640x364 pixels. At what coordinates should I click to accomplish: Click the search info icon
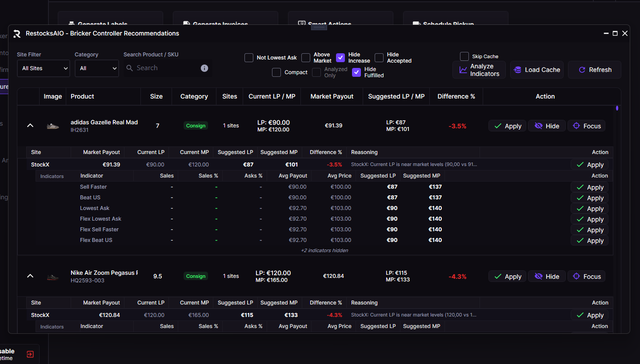(204, 68)
